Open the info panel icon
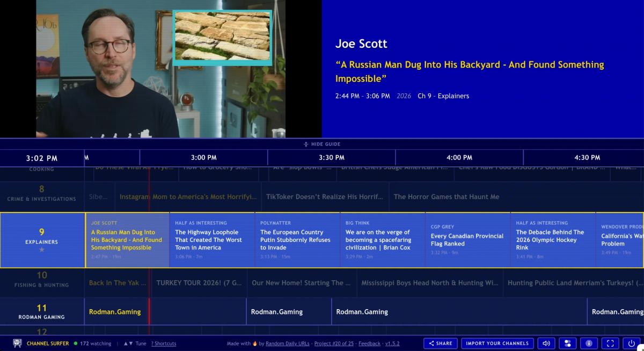This screenshot has height=351, width=644. pyautogui.click(x=588, y=343)
